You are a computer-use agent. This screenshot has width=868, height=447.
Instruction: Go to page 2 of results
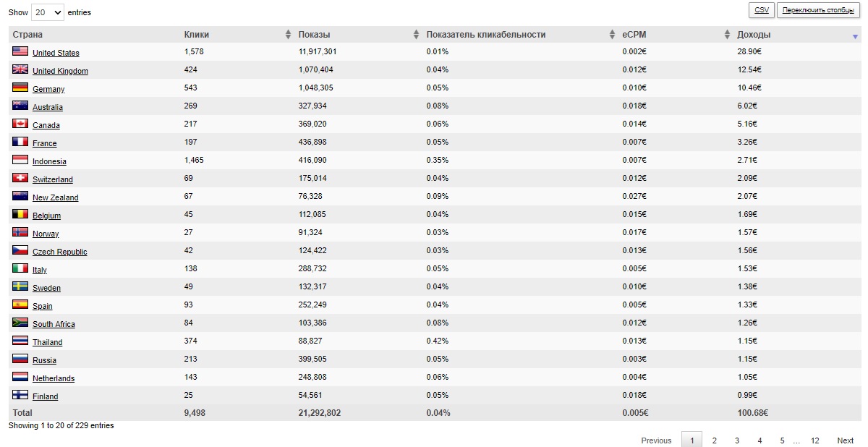[x=714, y=440]
